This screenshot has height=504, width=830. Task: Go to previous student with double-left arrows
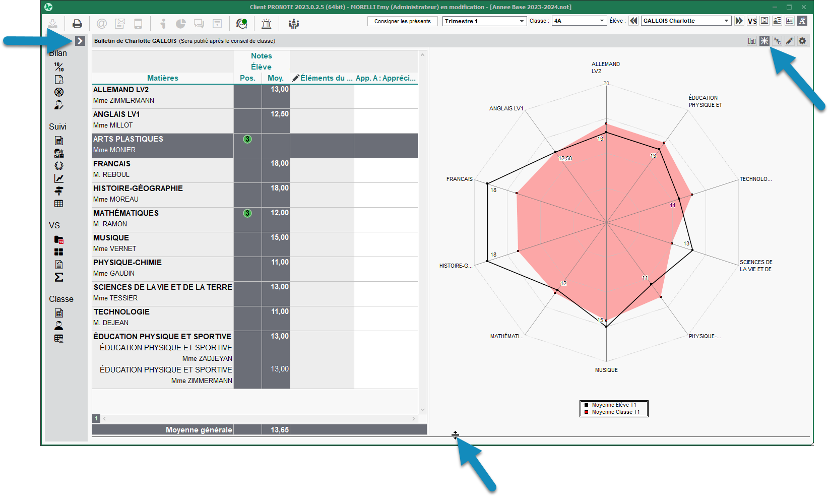coord(633,21)
